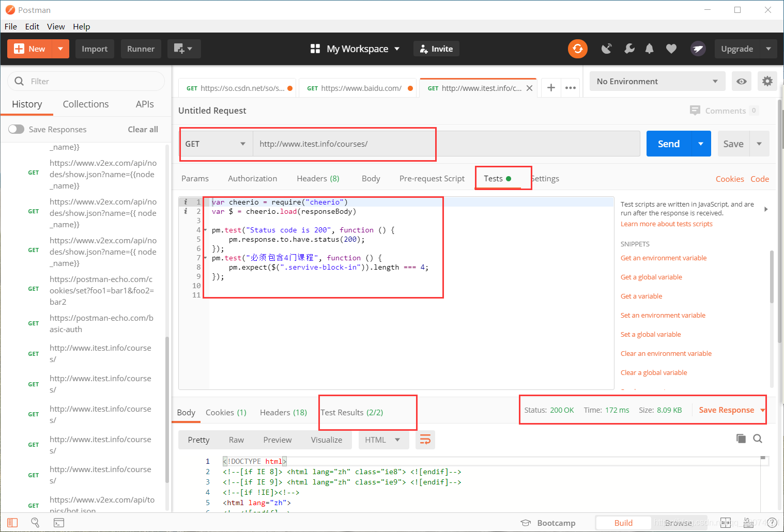This screenshot has height=532, width=784.
Task: Open Test Results (2/2) tab
Action: (352, 412)
